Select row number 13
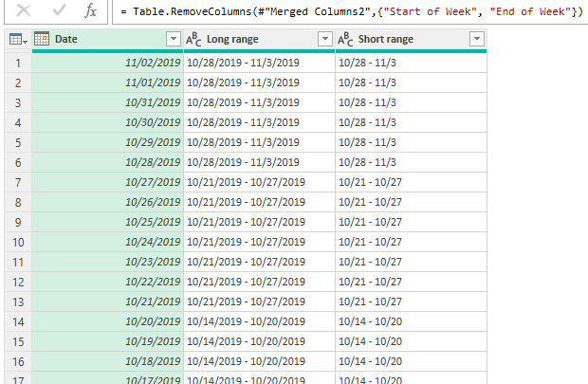The image size is (588, 384). click(x=18, y=302)
